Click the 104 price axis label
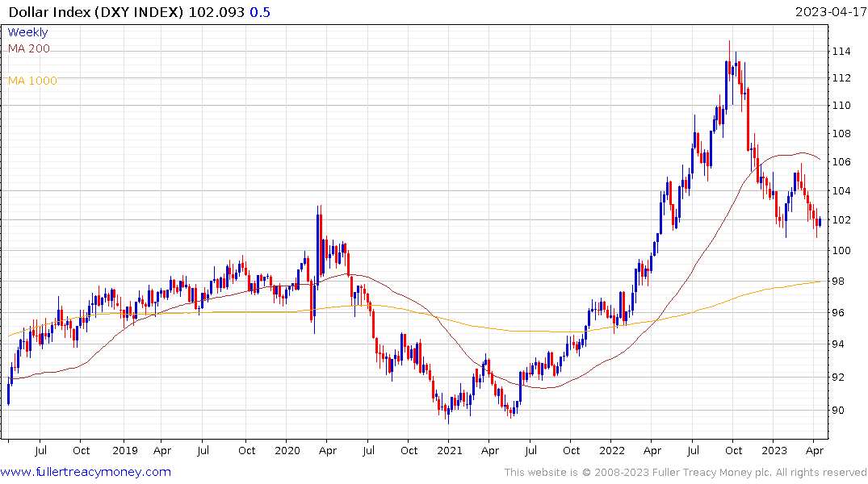 point(841,191)
